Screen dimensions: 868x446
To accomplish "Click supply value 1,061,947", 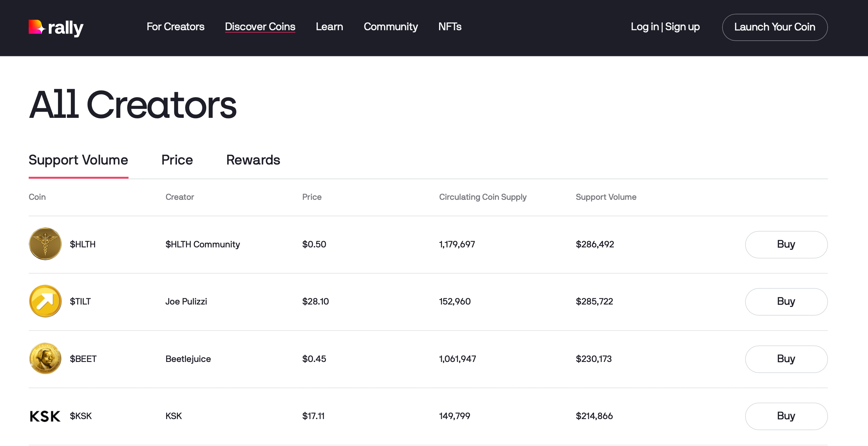I will click(x=457, y=359).
